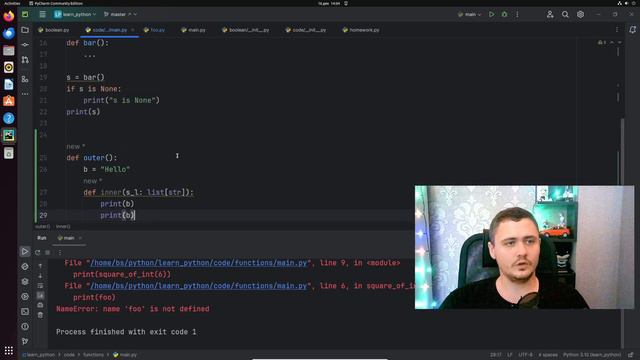Switch to homework.py editor tab
This screenshot has width=640, height=360.
pyautogui.click(x=361, y=30)
